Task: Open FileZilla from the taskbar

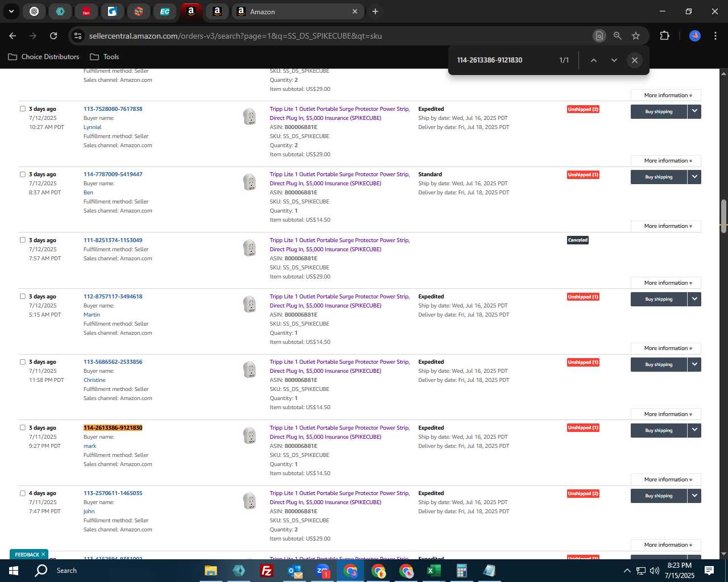Action: 266,571
